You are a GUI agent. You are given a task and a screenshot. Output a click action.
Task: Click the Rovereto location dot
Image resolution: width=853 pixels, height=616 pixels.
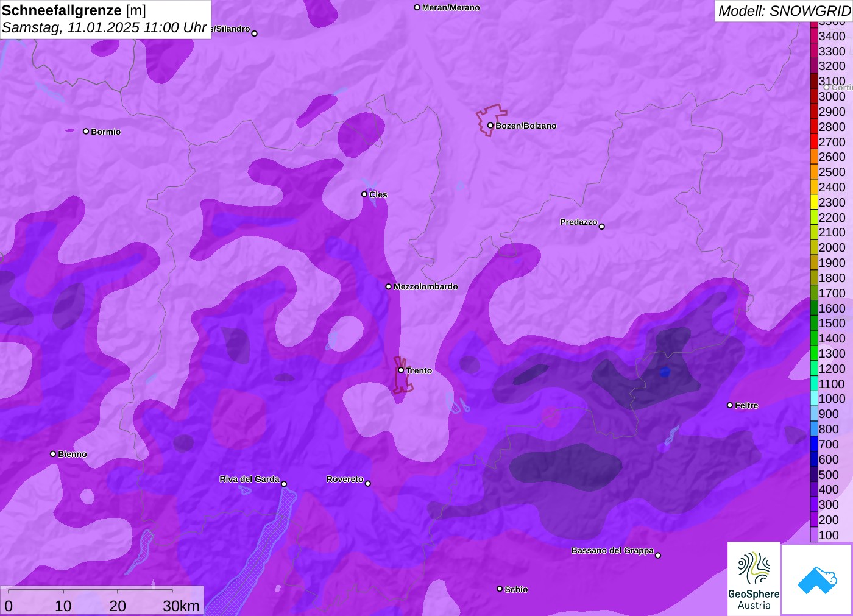[367, 483]
